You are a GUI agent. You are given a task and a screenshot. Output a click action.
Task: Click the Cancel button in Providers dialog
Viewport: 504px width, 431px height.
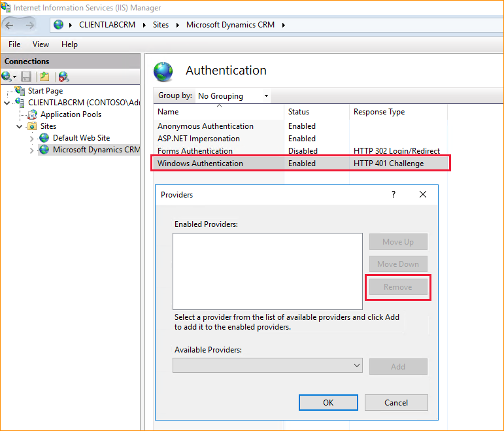396,402
